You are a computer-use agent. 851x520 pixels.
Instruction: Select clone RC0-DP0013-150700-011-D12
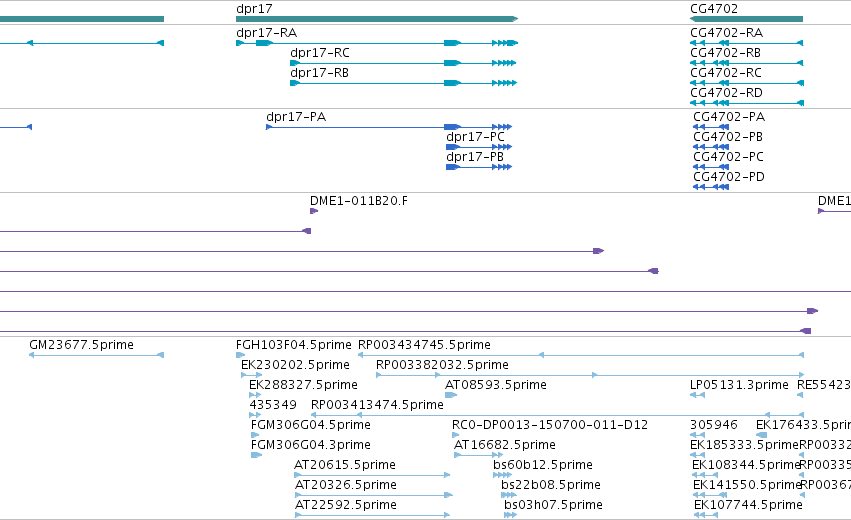[x=550, y=425]
